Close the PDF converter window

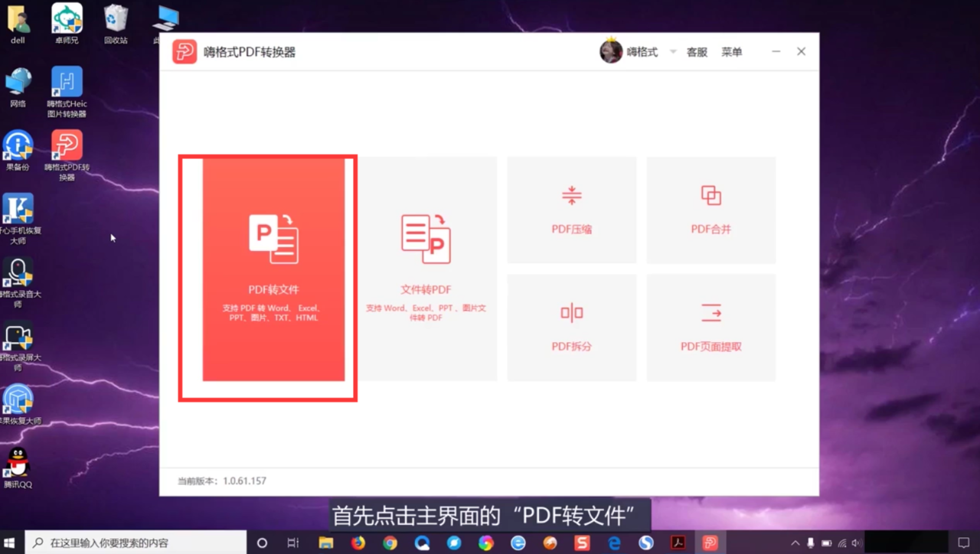tap(801, 51)
